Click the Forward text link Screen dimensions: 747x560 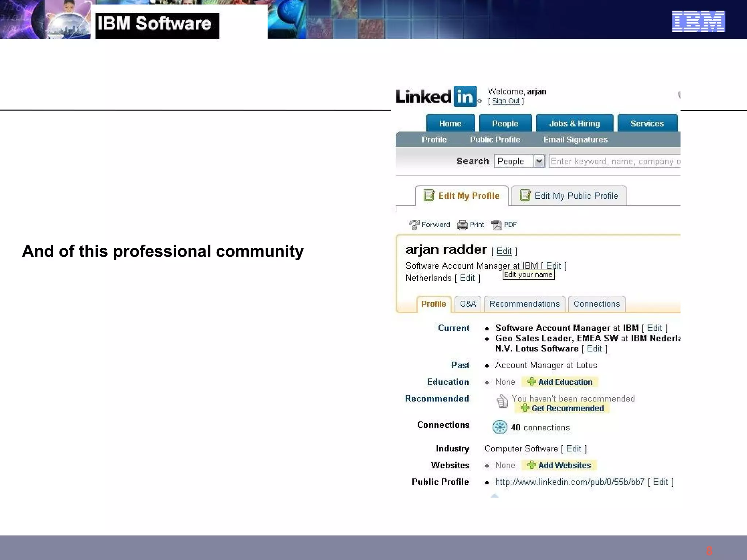point(436,225)
